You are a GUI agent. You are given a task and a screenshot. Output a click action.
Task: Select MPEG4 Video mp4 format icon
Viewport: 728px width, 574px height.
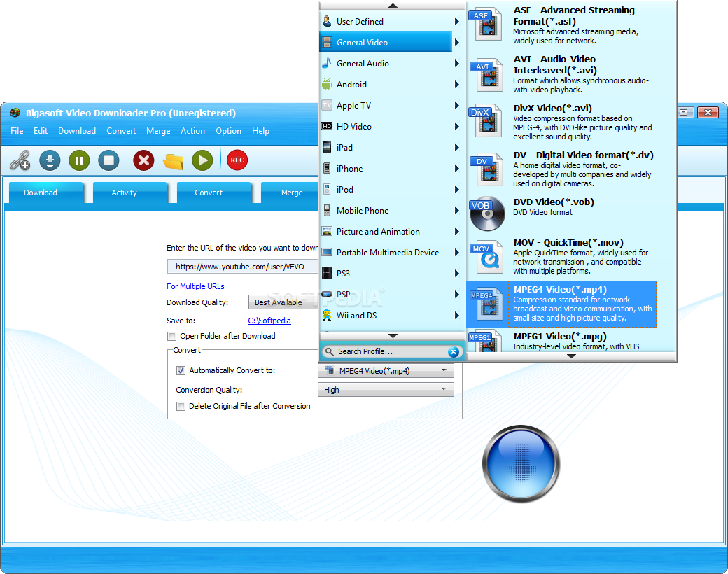(x=486, y=304)
